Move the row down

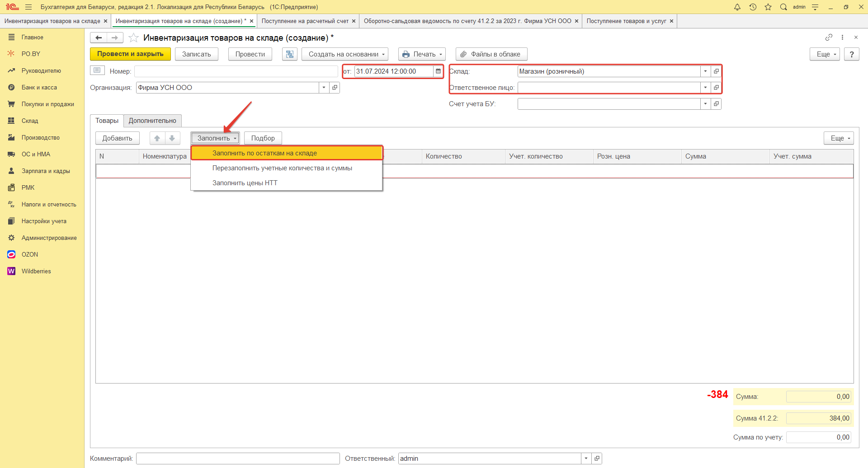pos(172,138)
